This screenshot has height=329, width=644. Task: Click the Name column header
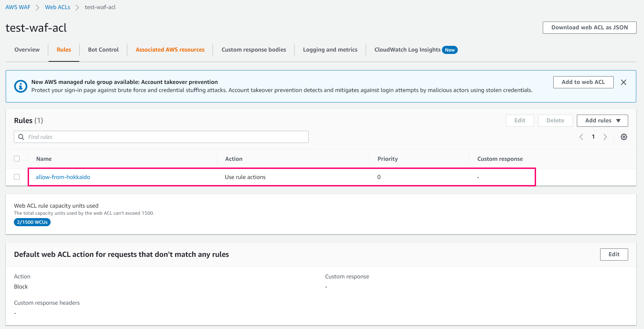(x=44, y=159)
